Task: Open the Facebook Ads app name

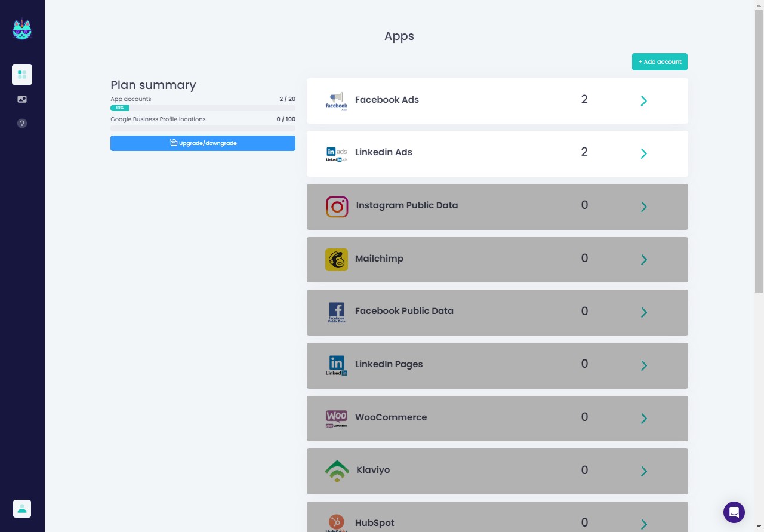Action: (x=387, y=100)
